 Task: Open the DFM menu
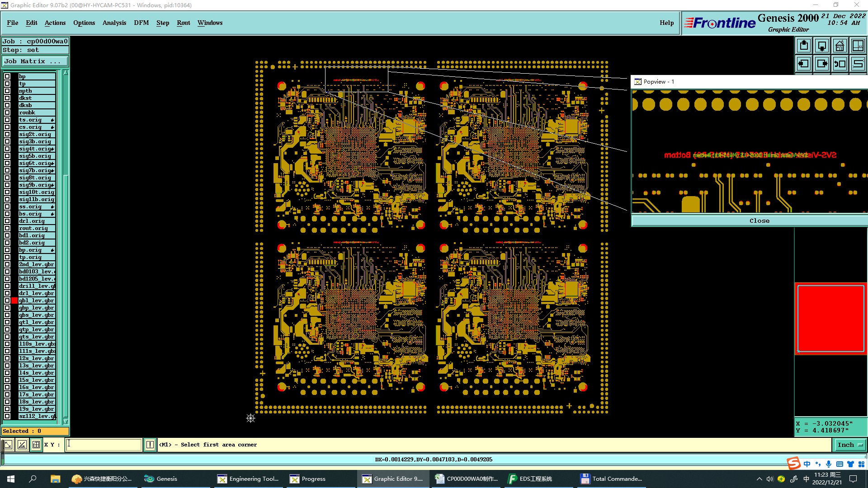click(x=141, y=23)
